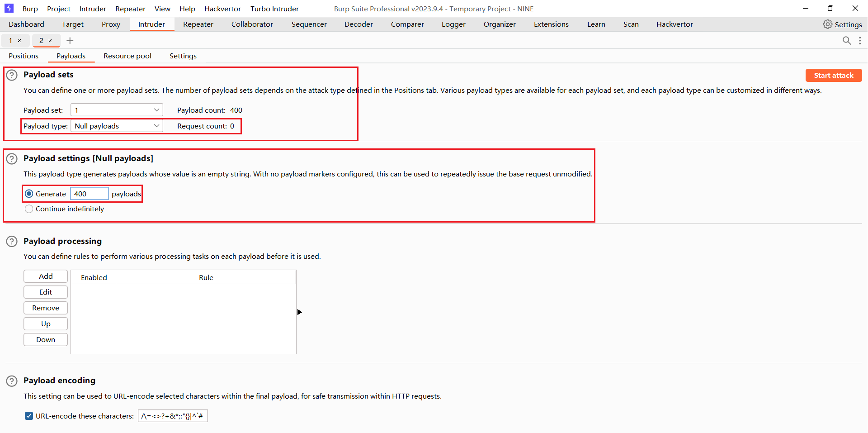Screen dimensions: 868x433
Task: Click the payload count field showing 400
Action: [90, 194]
